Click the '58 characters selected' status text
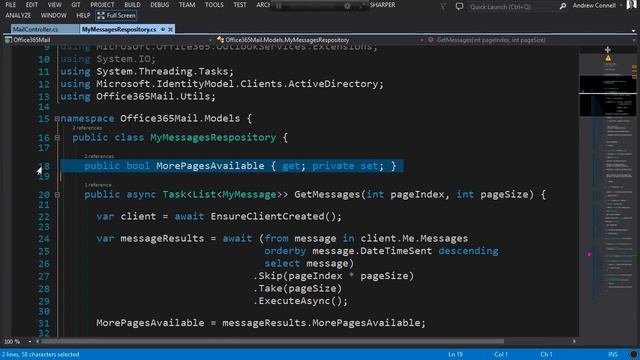The height and width of the screenshot is (360, 640). 50,354
